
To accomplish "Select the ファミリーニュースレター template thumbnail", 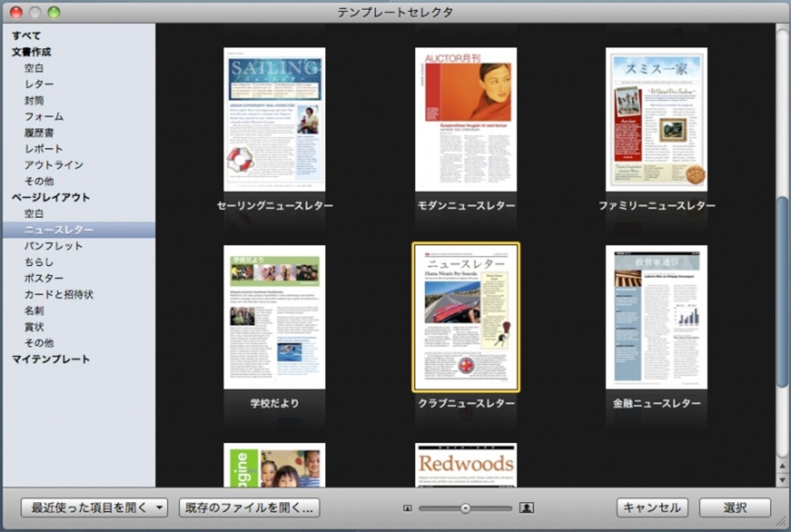I will coord(657,119).
